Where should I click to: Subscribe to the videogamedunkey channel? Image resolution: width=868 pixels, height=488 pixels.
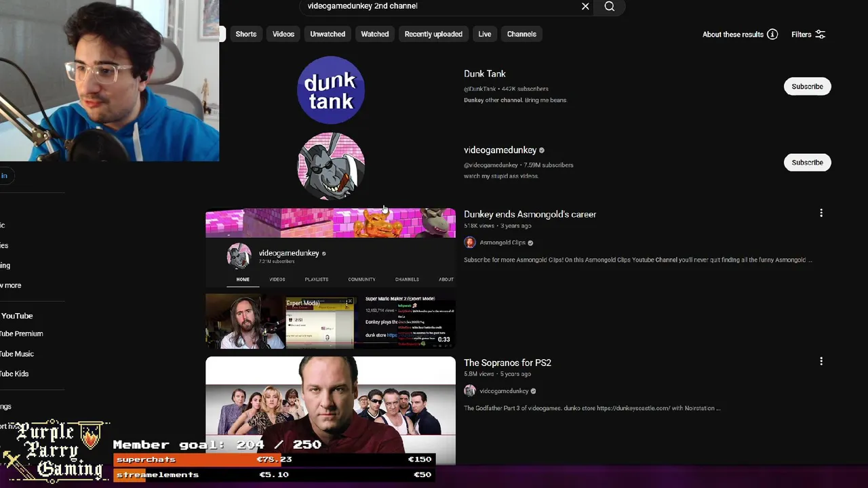click(x=808, y=163)
